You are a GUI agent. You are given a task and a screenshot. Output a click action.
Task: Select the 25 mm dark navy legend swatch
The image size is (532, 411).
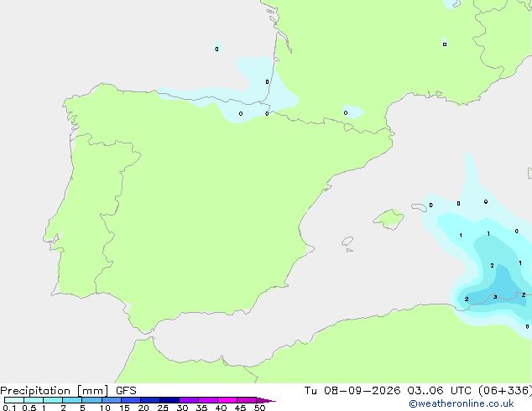point(170,400)
